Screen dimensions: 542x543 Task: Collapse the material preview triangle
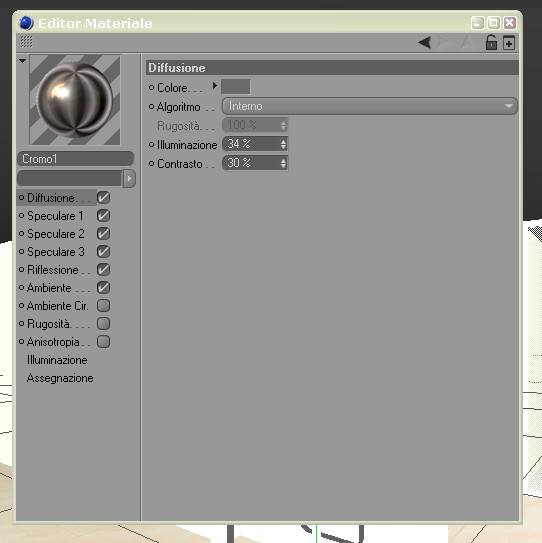click(x=23, y=61)
